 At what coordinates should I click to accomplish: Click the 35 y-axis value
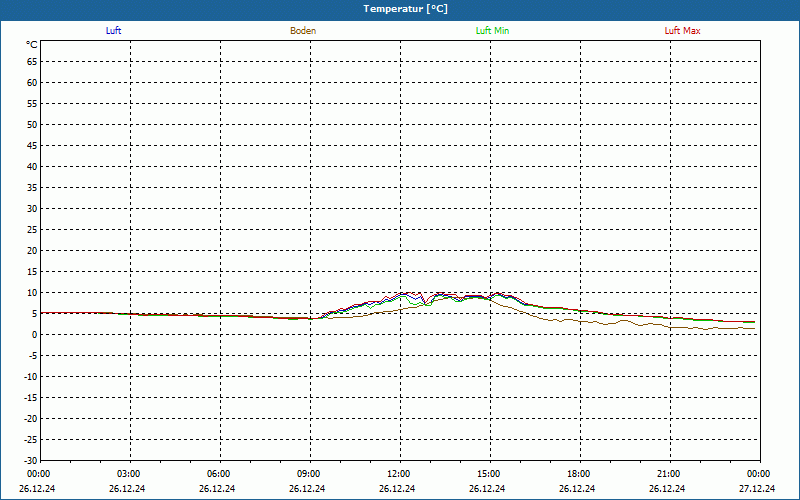(x=32, y=188)
